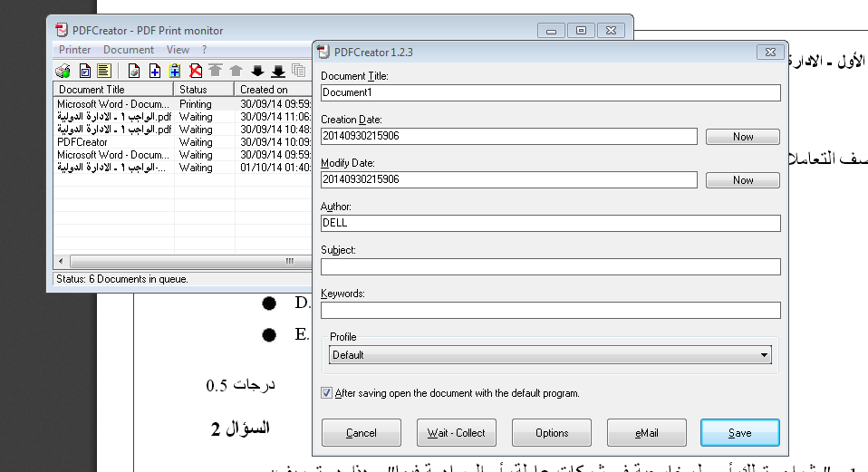
Task: Minimize the PDF Print monitor window
Action: click(x=552, y=31)
